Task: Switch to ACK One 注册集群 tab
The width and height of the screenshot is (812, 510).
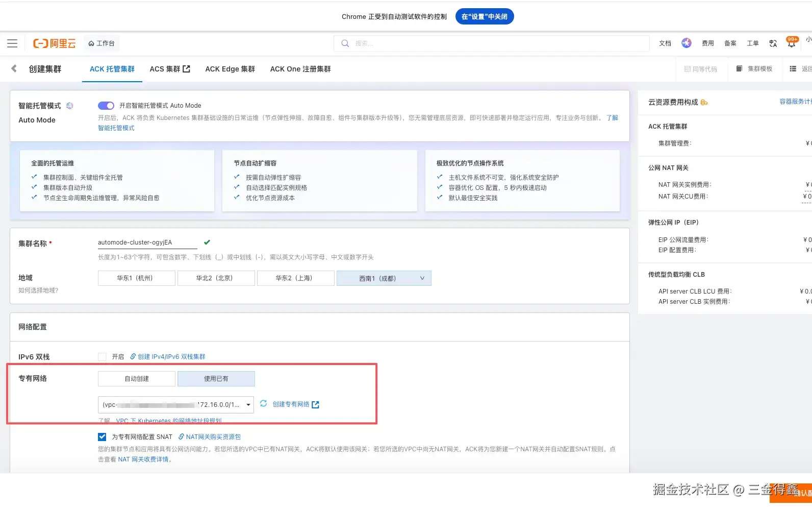Action: (300, 69)
